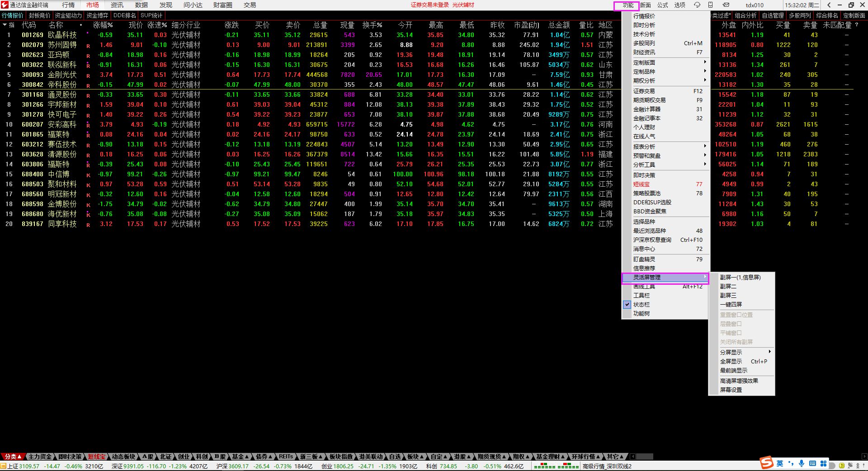The image size is (868, 471).
Task: Open the IME soft keyboard icon
Action: tap(812, 463)
